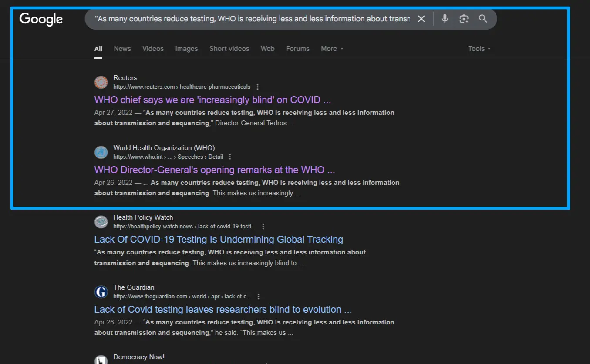Open the Tools dropdown

point(479,49)
